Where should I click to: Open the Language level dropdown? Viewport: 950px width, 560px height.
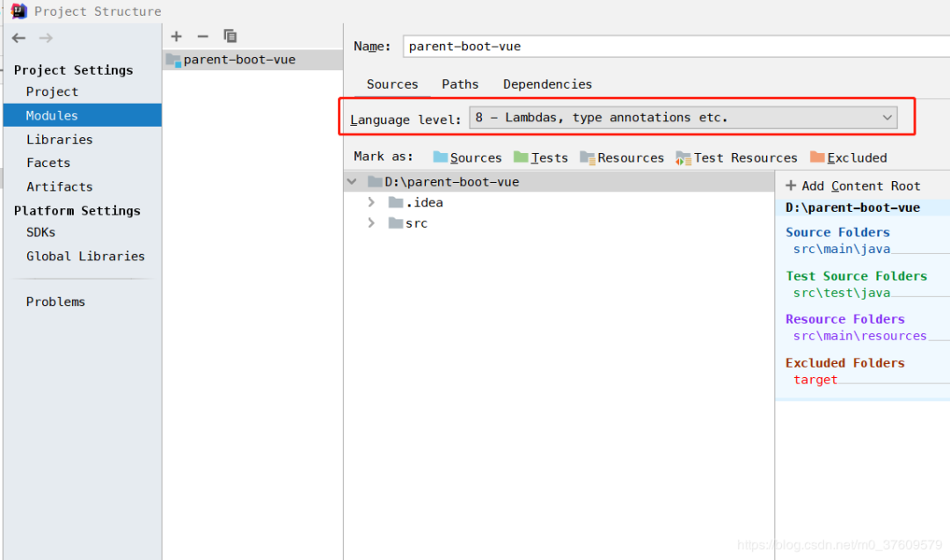click(x=683, y=118)
